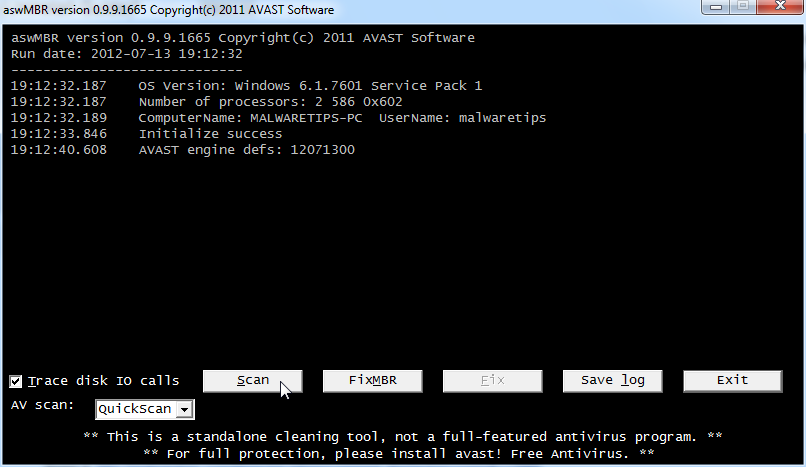This screenshot has height=467, width=806.
Task: Start the scan with the Scan button
Action: (252, 381)
